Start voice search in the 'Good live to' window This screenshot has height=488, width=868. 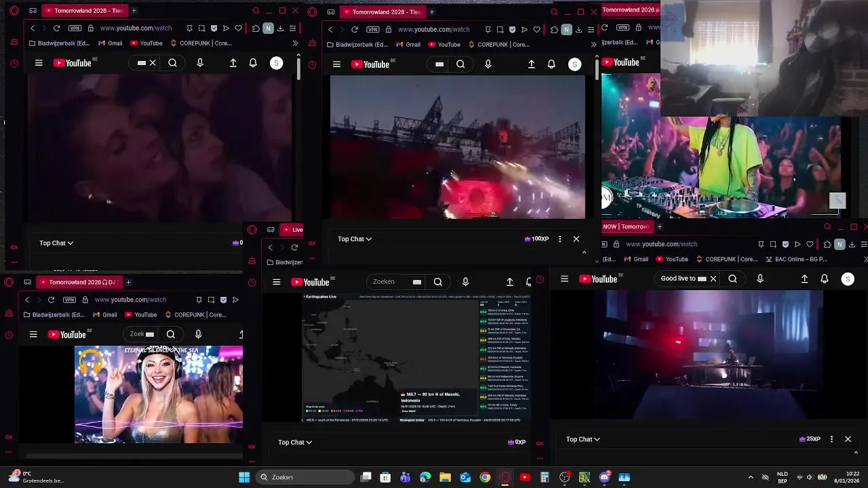[x=760, y=279]
